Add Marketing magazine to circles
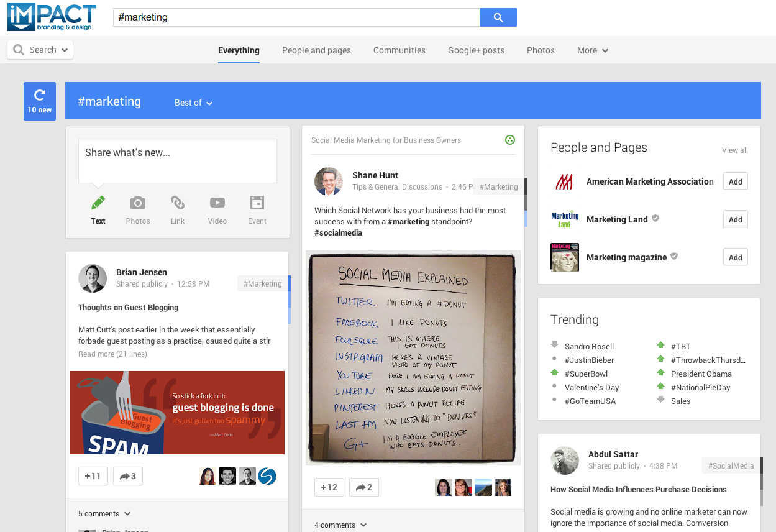776x532 pixels. pos(736,257)
